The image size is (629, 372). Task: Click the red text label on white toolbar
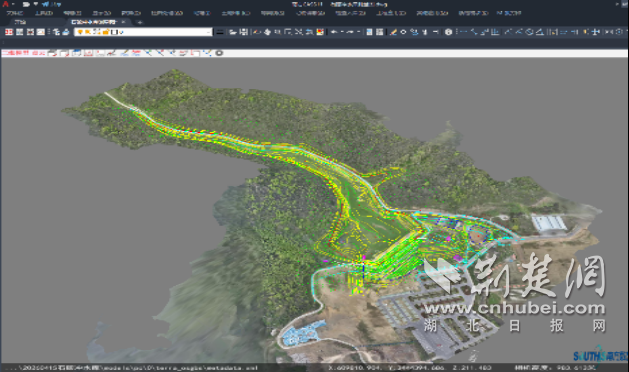(23, 53)
